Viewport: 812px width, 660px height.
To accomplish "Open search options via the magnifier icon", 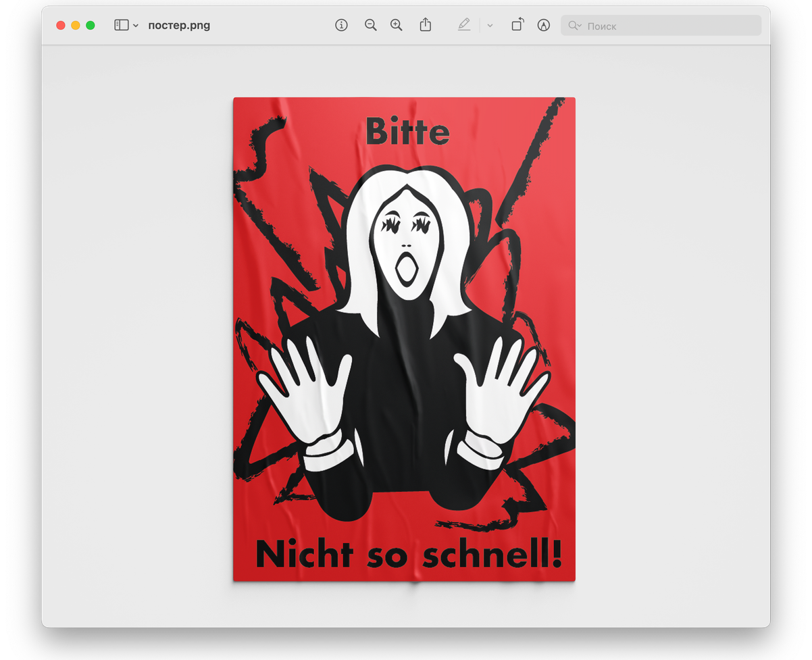I will pyautogui.click(x=574, y=26).
